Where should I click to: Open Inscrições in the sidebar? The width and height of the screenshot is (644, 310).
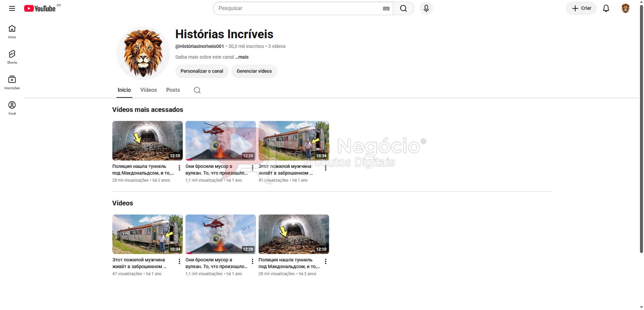click(x=12, y=83)
